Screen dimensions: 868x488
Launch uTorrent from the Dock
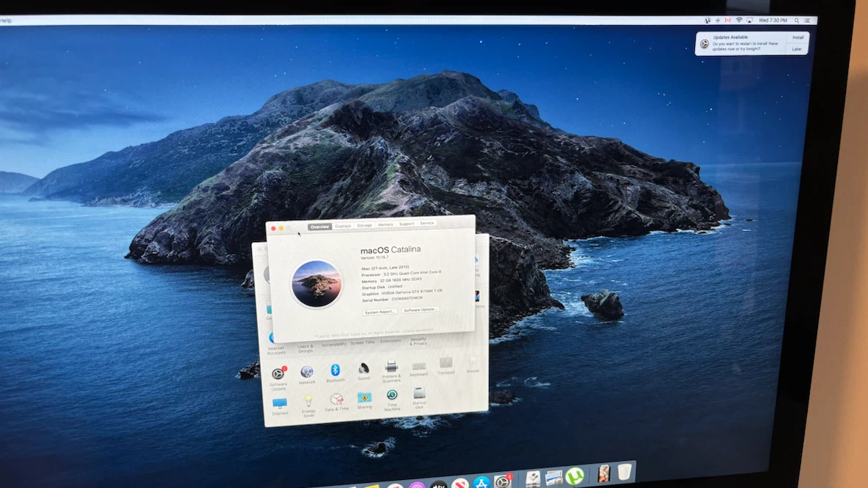[x=574, y=475]
